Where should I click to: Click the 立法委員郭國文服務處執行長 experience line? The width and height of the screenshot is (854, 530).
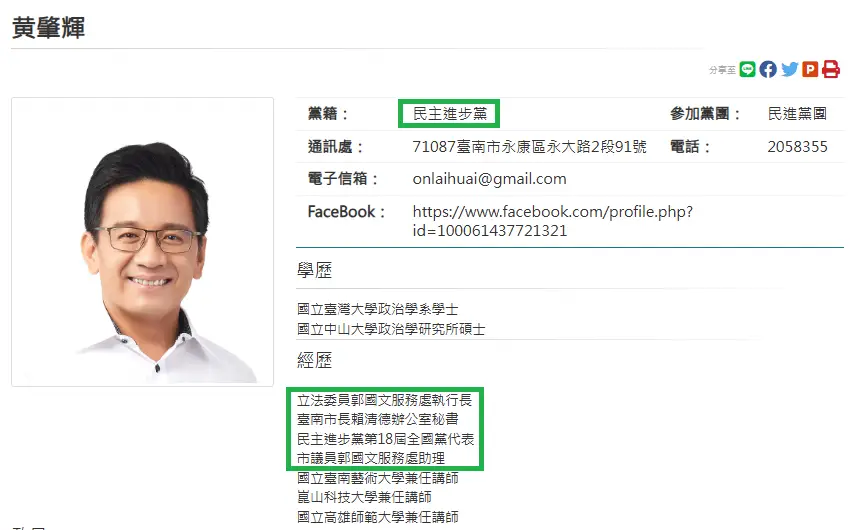pyautogui.click(x=385, y=400)
